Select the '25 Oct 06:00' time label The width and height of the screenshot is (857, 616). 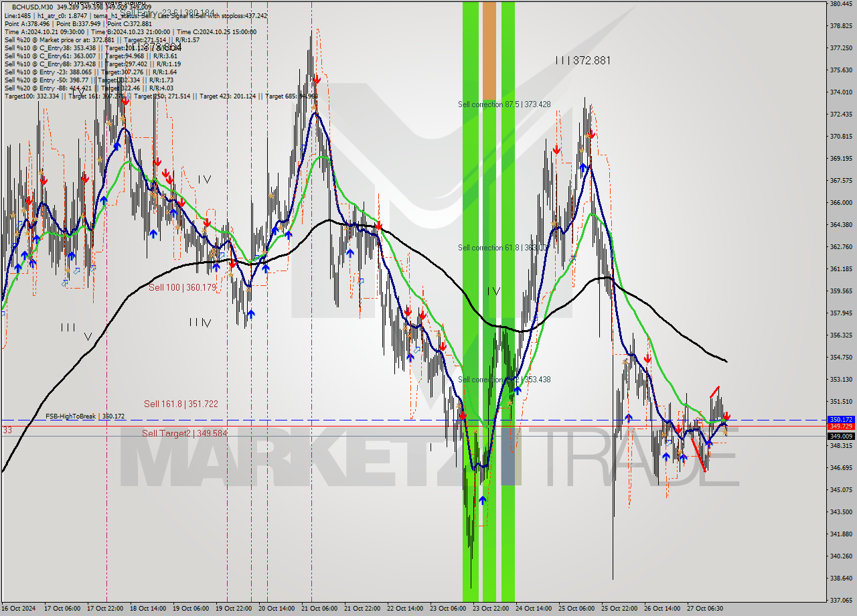click(576, 609)
